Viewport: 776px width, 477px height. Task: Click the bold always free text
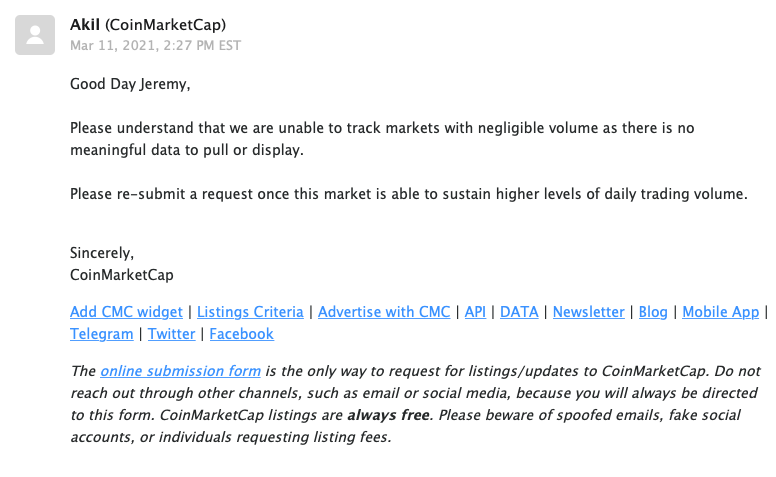coord(388,415)
